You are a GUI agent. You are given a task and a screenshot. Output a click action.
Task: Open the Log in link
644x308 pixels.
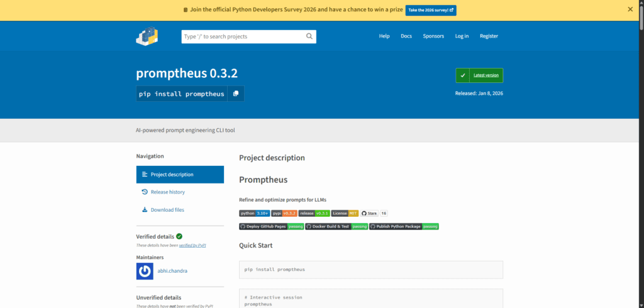click(462, 36)
